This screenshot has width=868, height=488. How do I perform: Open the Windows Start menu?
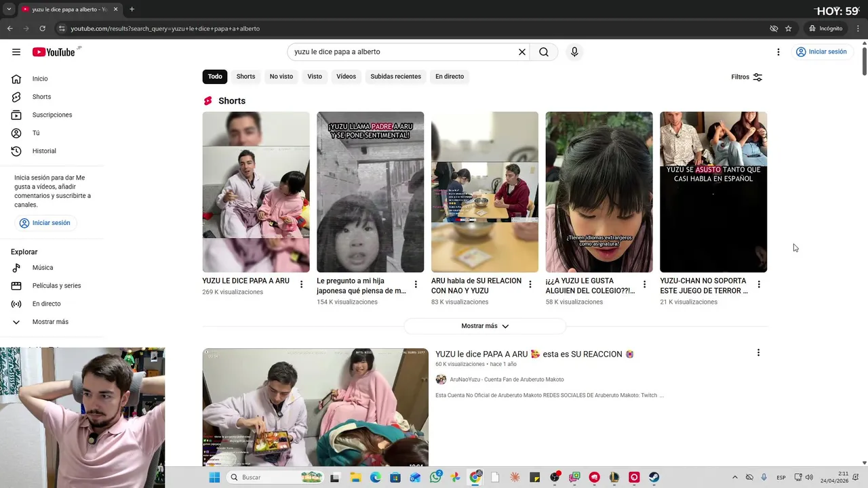click(214, 477)
